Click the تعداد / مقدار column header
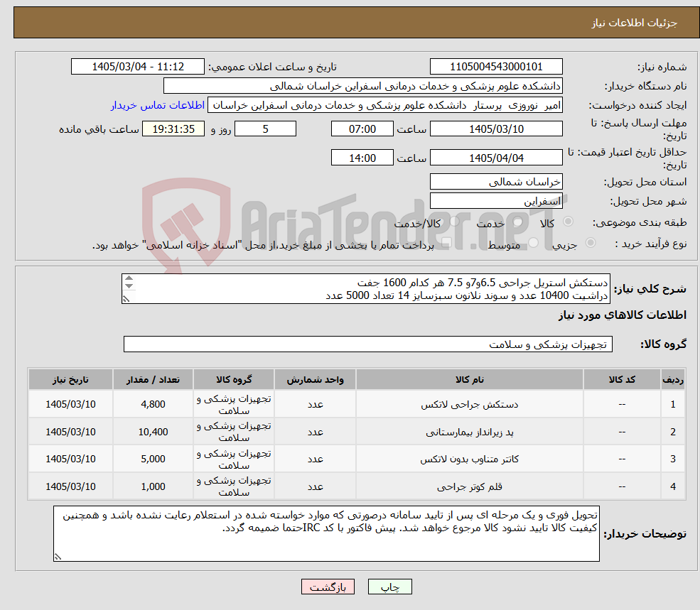The width and height of the screenshot is (700, 610). coord(153,379)
